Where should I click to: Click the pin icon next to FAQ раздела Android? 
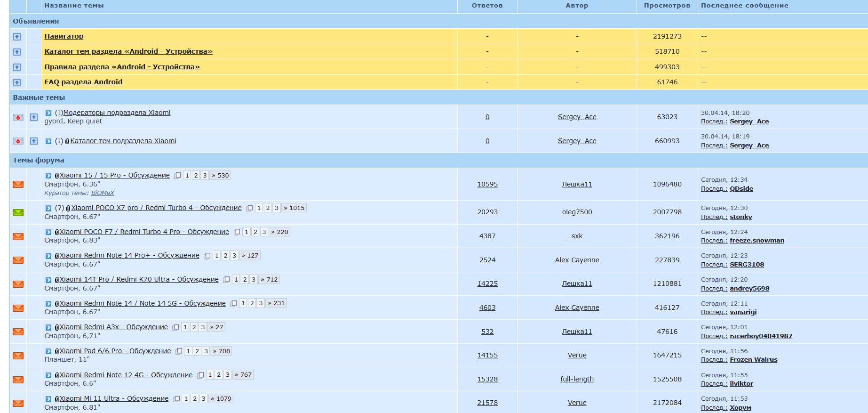(17, 82)
